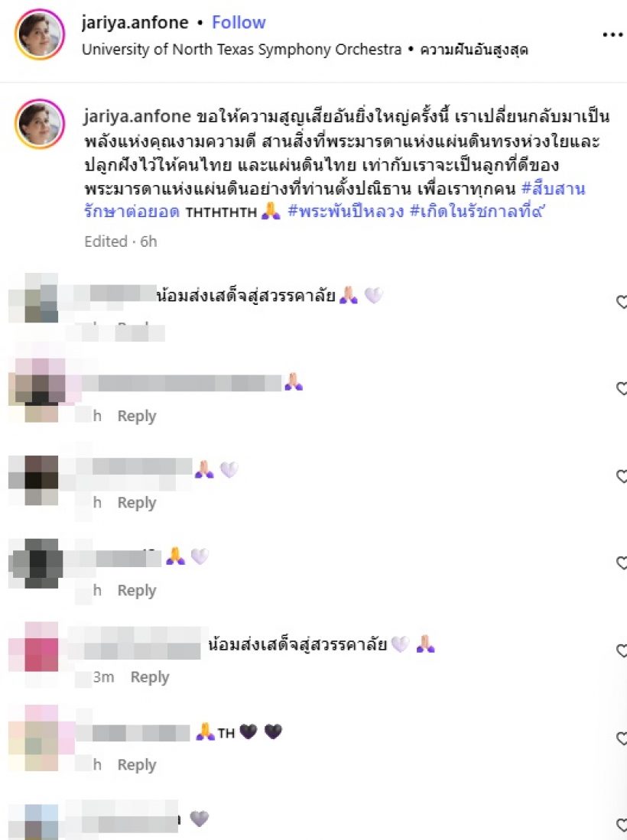627x840 pixels.
Task: Open University of North Texas Symphony Orchestra location
Action: pyautogui.click(x=242, y=49)
